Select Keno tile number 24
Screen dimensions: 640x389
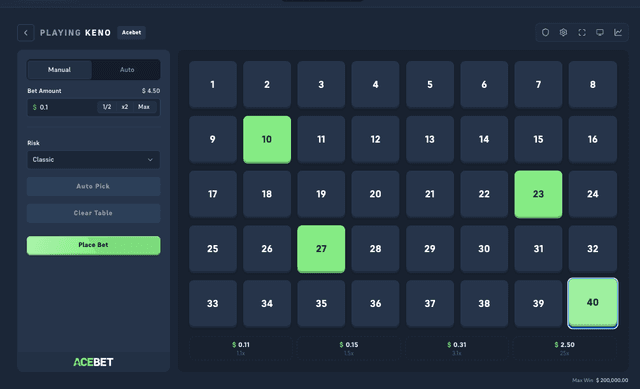point(593,194)
